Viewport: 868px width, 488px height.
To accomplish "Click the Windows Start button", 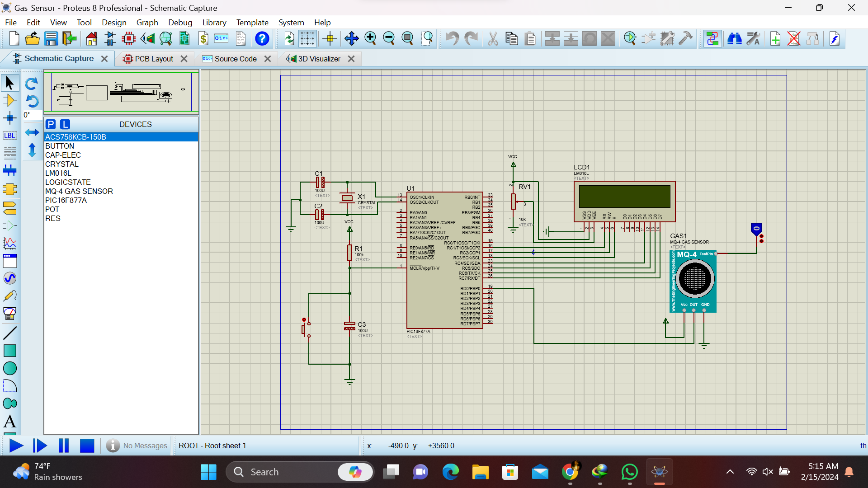I will pos(208,472).
